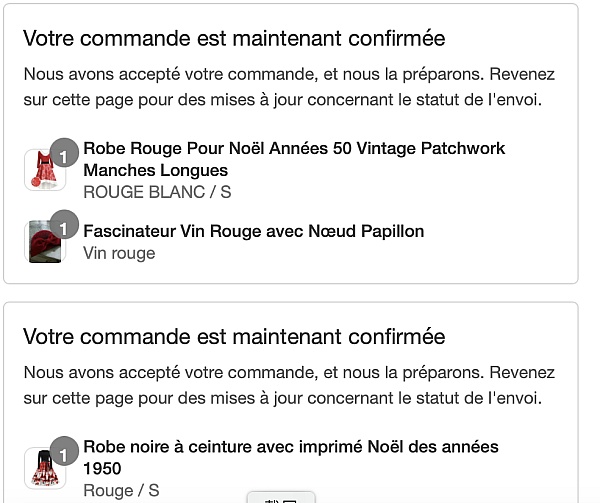Open the wine red fascinator thumbnail
600x503 pixels.
(45, 241)
